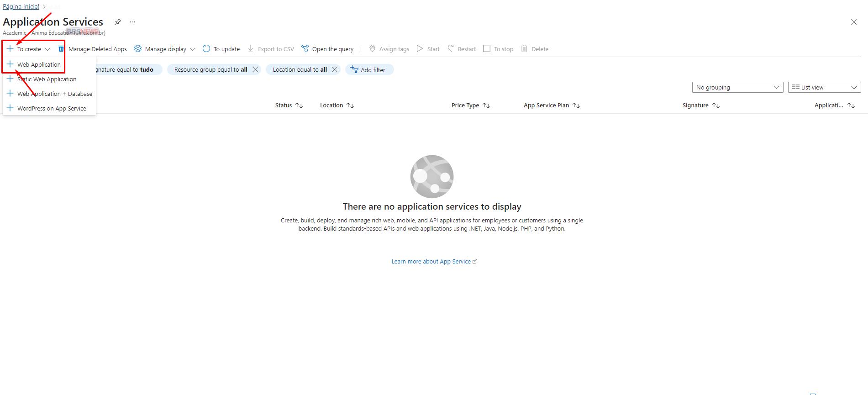
Task: Click the Manage display gear icon
Action: tap(138, 49)
